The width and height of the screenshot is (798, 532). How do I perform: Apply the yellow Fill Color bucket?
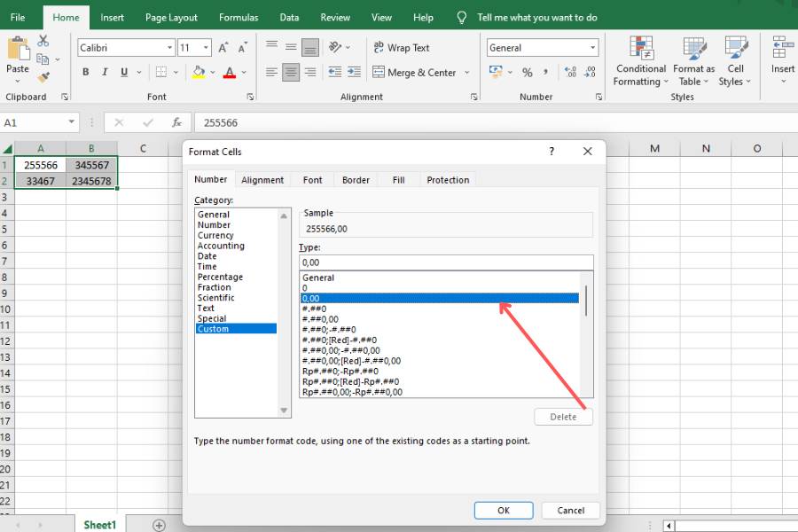[199, 73]
